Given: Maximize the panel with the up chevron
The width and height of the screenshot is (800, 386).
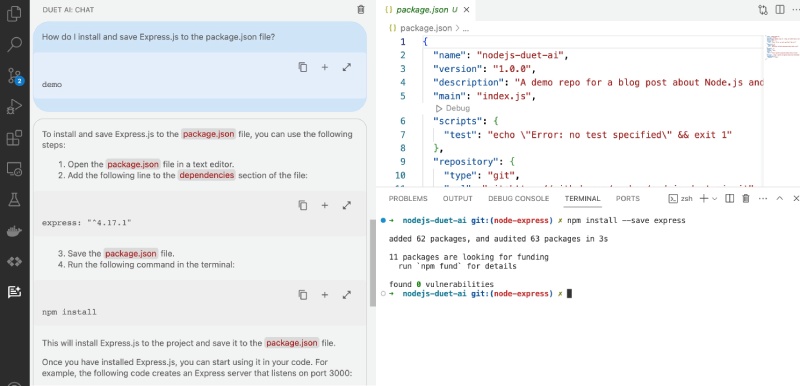Looking at the screenshot, I should click(779, 198).
